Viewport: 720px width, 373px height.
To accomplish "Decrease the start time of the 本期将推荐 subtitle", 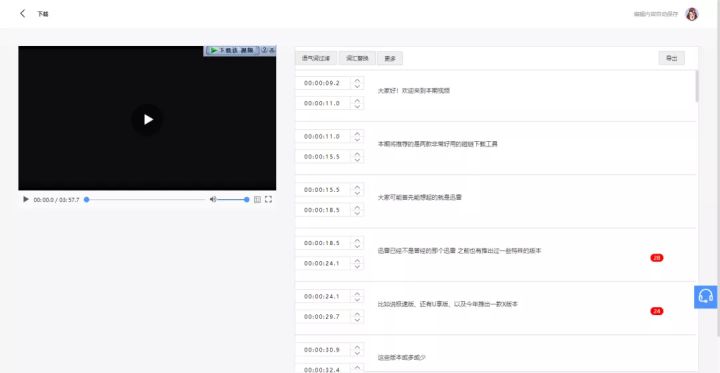I will (357, 140).
